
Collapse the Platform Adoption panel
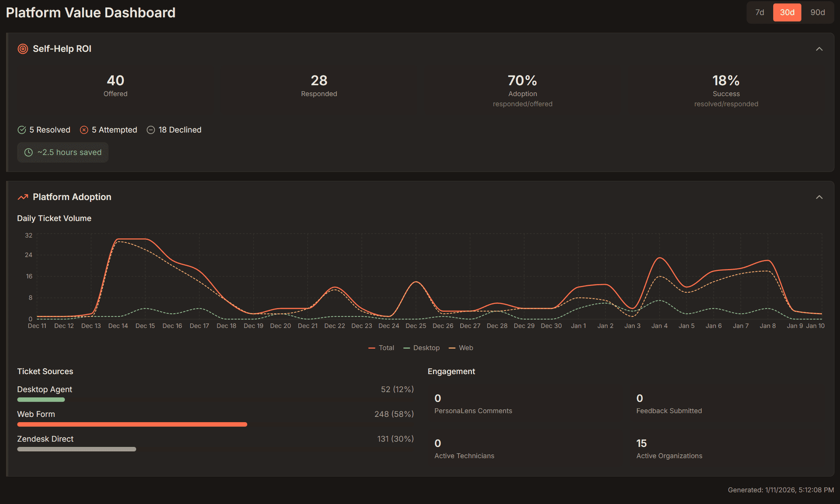click(x=819, y=197)
